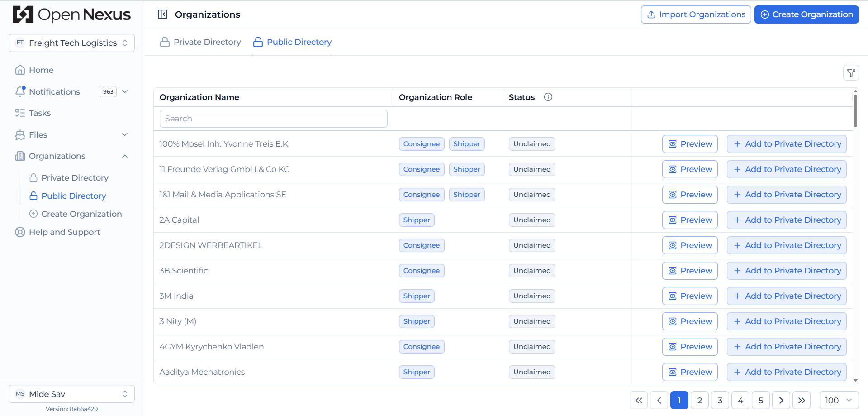Preview the 2DESIGN WERBEARTIKEL organization
This screenshot has height=416, width=868.
tap(690, 245)
